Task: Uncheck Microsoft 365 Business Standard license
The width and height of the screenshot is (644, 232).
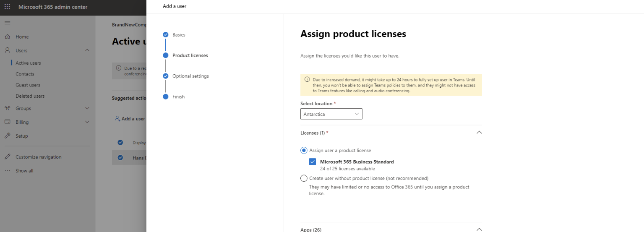Action: [x=313, y=162]
